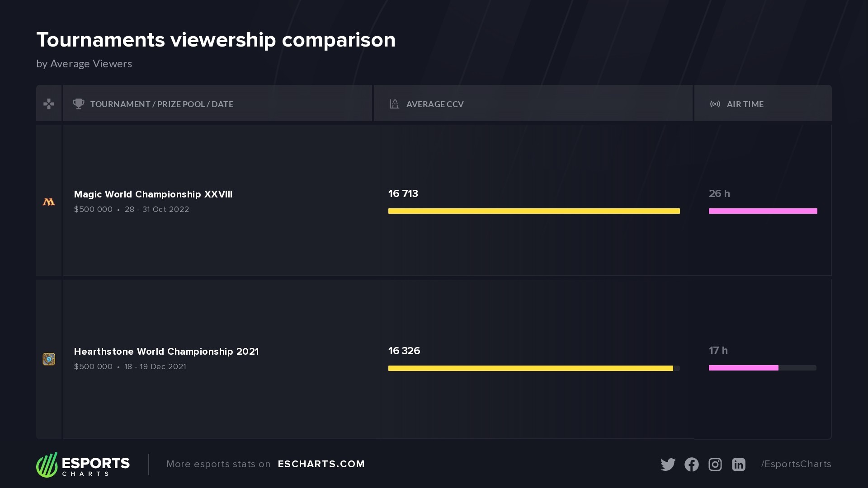Viewport: 868px width, 488px height.
Task: Click the trophy icon in header
Action: (x=79, y=104)
